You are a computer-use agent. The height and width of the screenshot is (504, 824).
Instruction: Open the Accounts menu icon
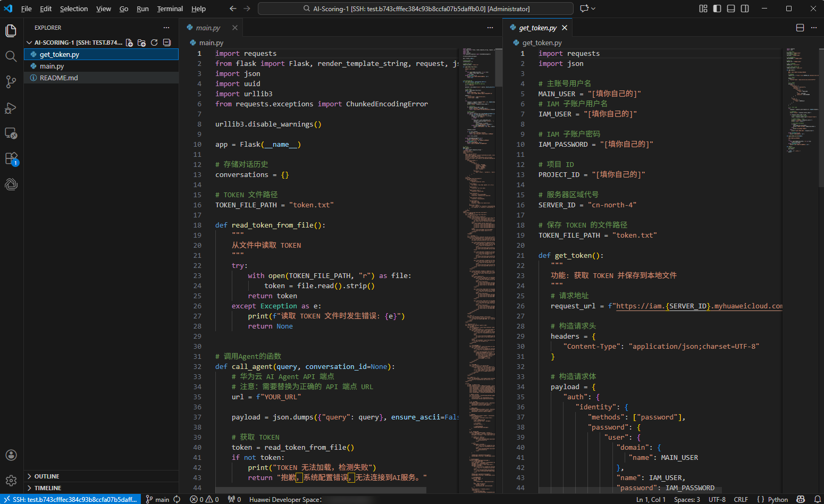coord(11,455)
